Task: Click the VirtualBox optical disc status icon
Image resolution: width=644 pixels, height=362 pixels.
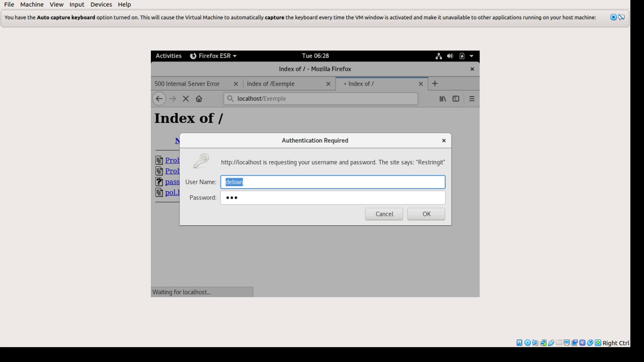Action: click(x=527, y=343)
